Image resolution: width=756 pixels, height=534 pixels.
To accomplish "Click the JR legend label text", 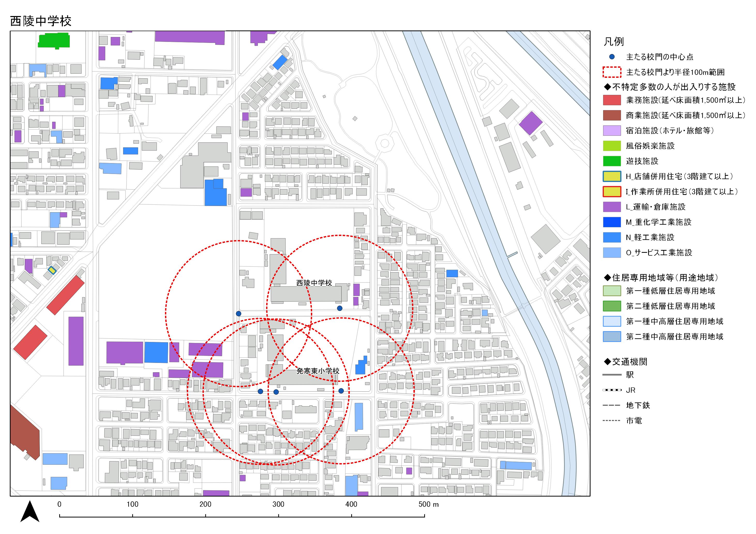I will pos(631,390).
